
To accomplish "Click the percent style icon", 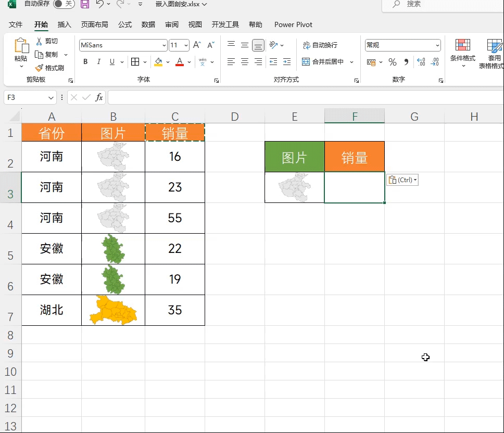I will [x=392, y=62].
